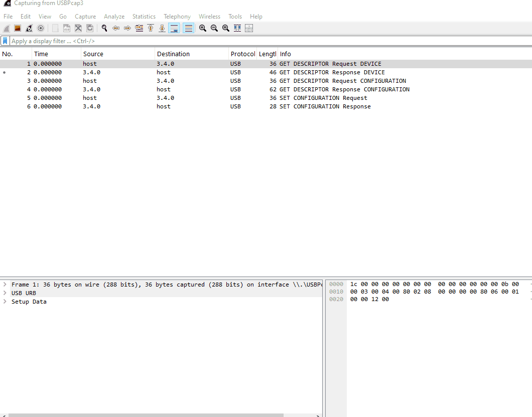Zoom in the packet list text
This screenshot has height=417, width=532.
[203, 28]
